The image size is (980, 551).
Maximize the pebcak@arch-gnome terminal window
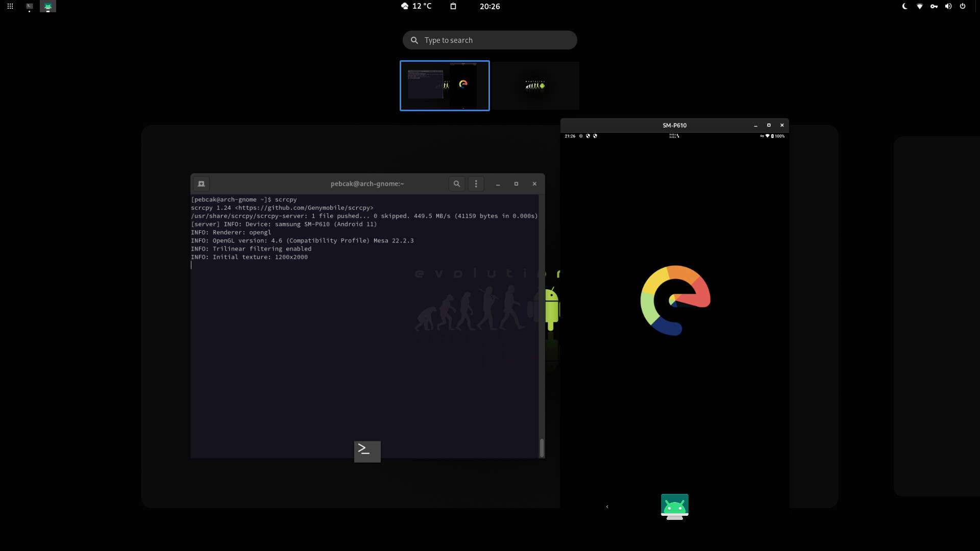(x=516, y=184)
